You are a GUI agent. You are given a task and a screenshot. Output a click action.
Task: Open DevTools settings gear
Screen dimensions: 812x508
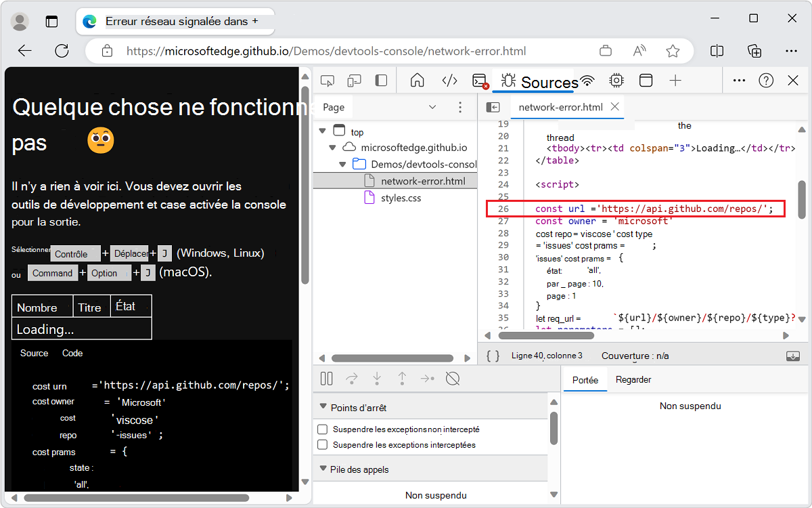(x=616, y=80)
